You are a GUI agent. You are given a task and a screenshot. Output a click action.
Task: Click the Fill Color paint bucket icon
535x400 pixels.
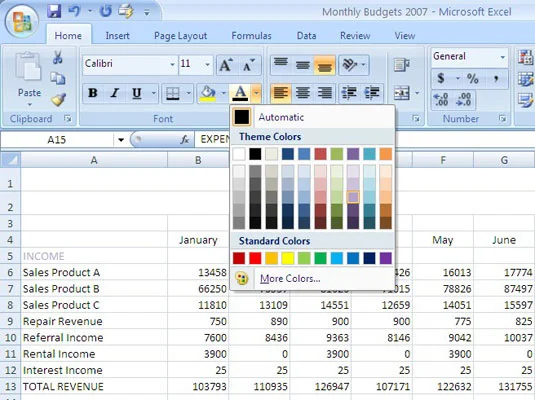point(208,94)
